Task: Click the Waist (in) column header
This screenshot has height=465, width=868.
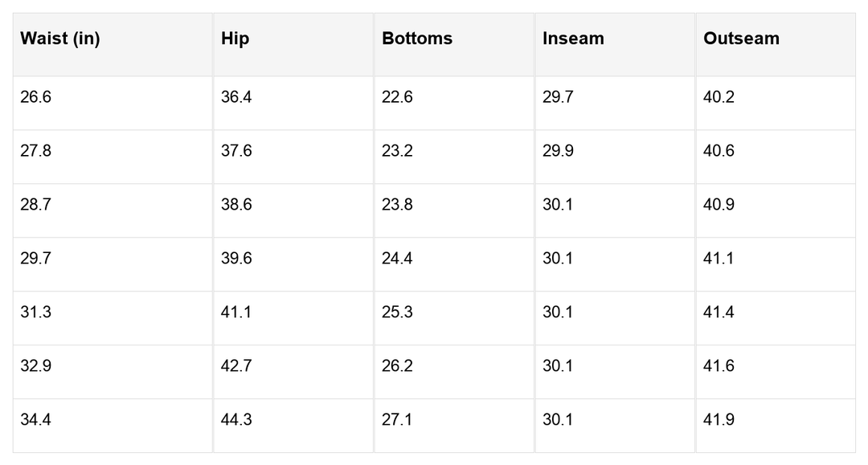Action: click(x=60, y=39)
